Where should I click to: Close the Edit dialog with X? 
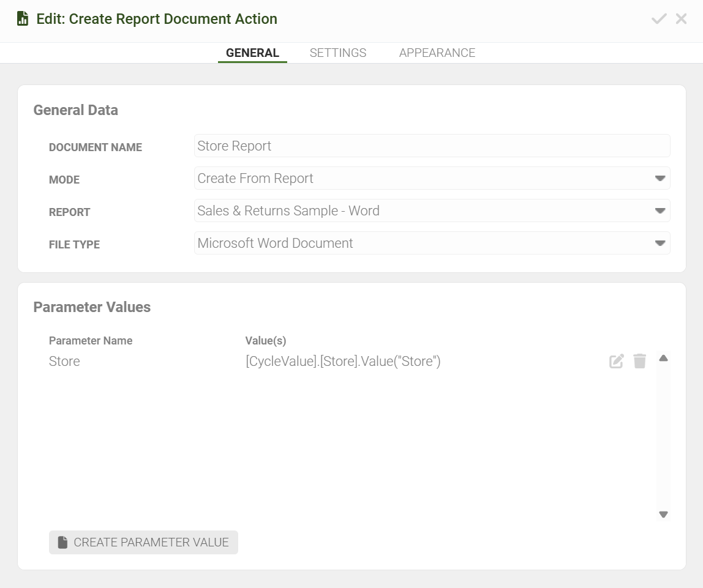[x=681, y=19]
